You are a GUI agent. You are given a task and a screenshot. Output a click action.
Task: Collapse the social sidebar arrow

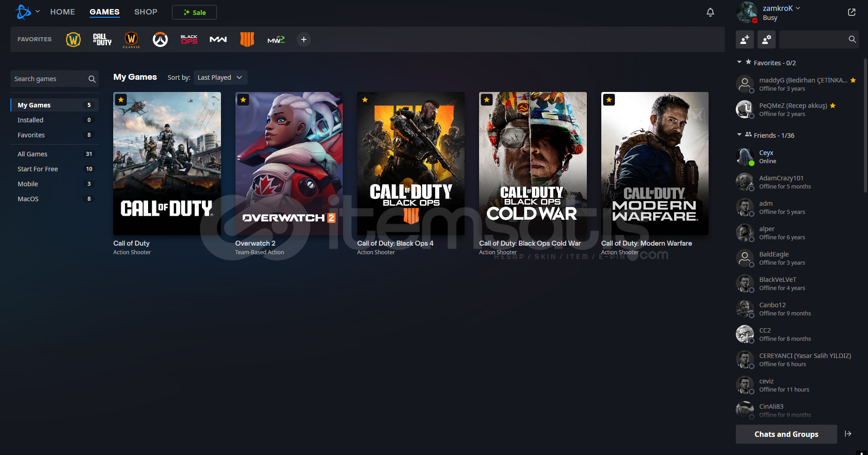tap(848, 434)
